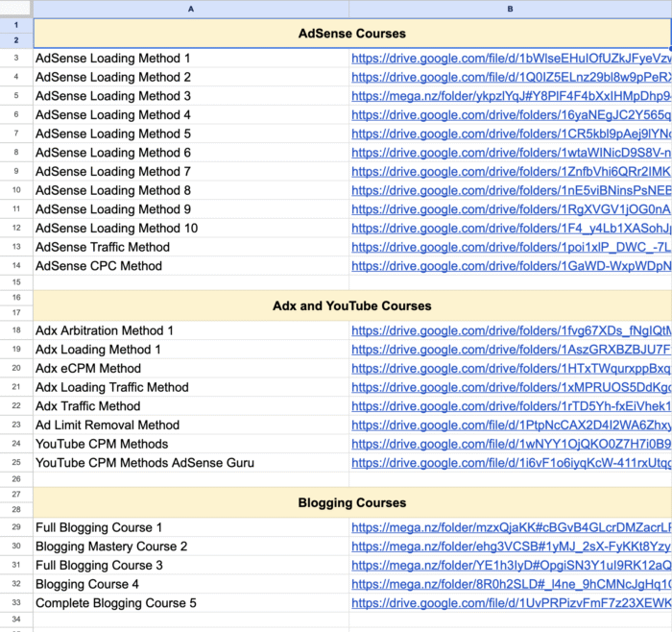Select cell 'YouTube CPM Methods AdSense Guru'
This screenshot has width=672, height=632.
pyautogui.click(x=191, y=463)
